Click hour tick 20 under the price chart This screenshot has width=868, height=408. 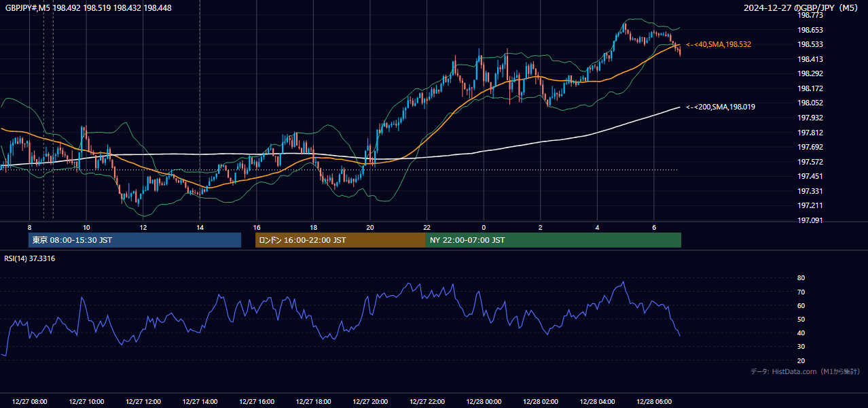[x=370, y=227]
